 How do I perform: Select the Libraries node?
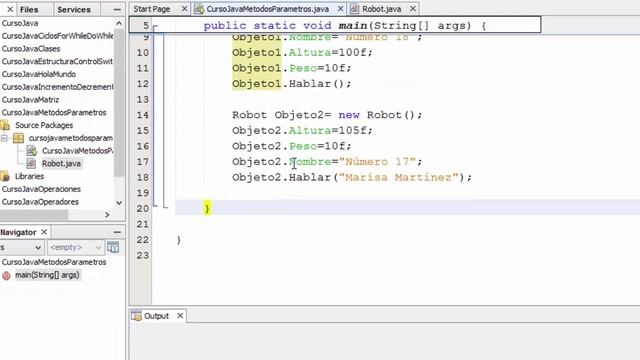click(29, 176)
